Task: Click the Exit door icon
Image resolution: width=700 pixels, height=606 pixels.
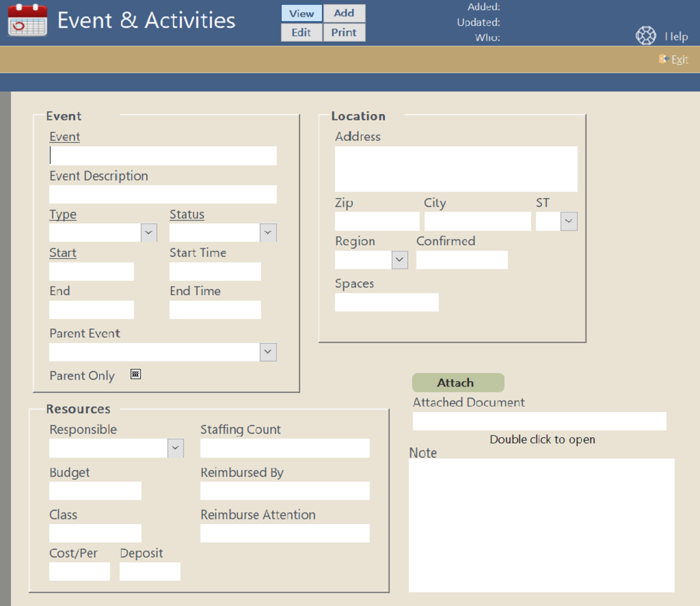Action: (x=662, y=59)
